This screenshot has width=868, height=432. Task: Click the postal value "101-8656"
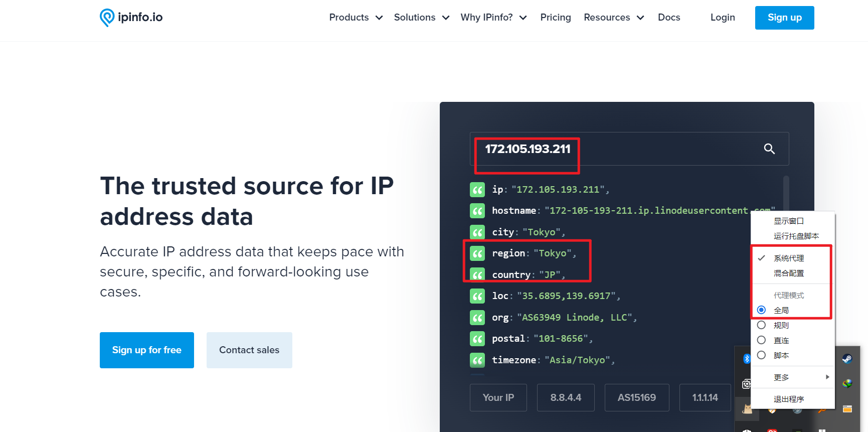(x=561, y=339)
